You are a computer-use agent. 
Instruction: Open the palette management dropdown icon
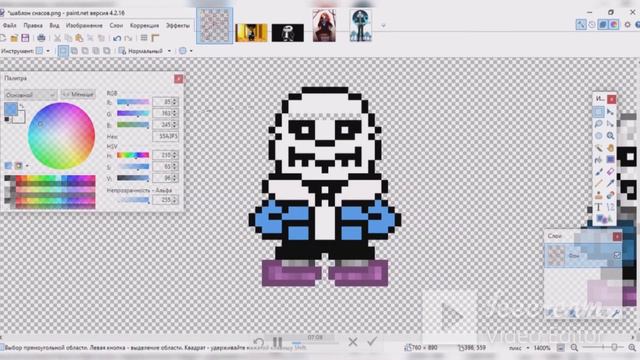click(x=21, y=165)
